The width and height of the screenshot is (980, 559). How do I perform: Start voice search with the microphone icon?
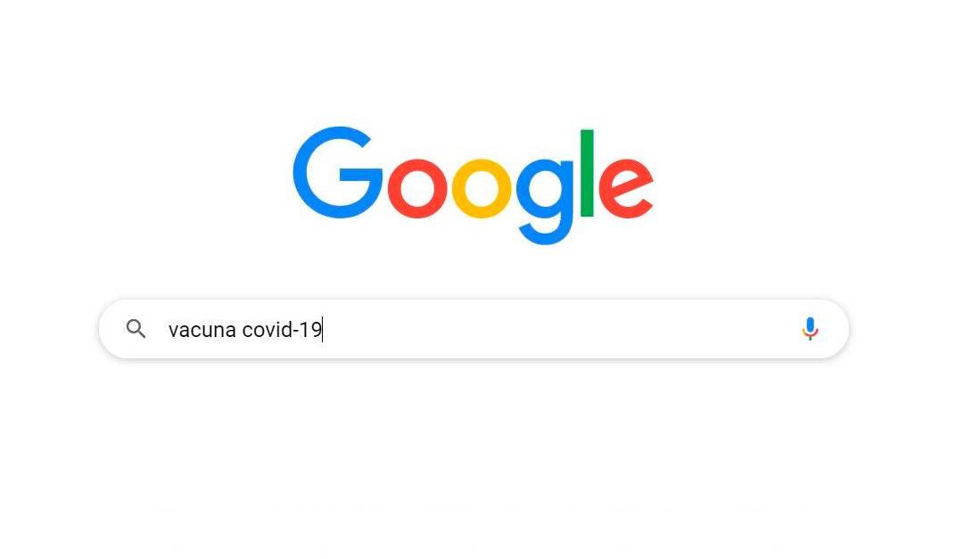pyautogui.click(x=810, y=328)
